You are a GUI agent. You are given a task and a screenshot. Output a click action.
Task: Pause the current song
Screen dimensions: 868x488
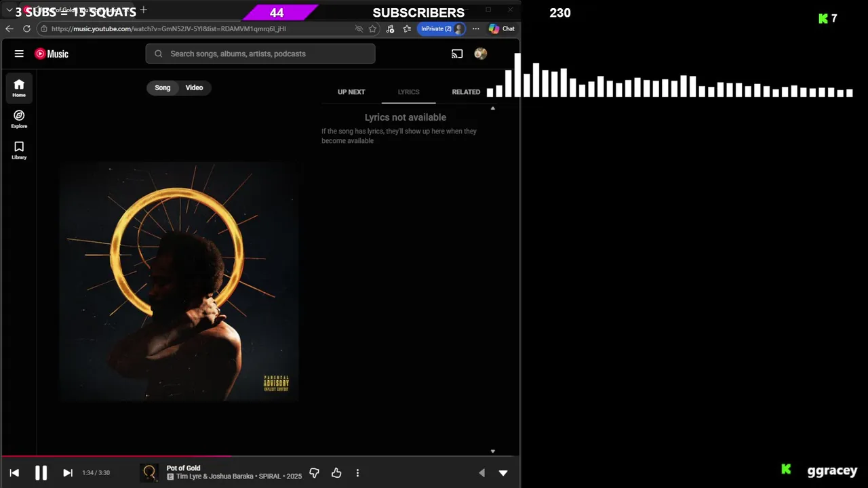tap(41, 473)
